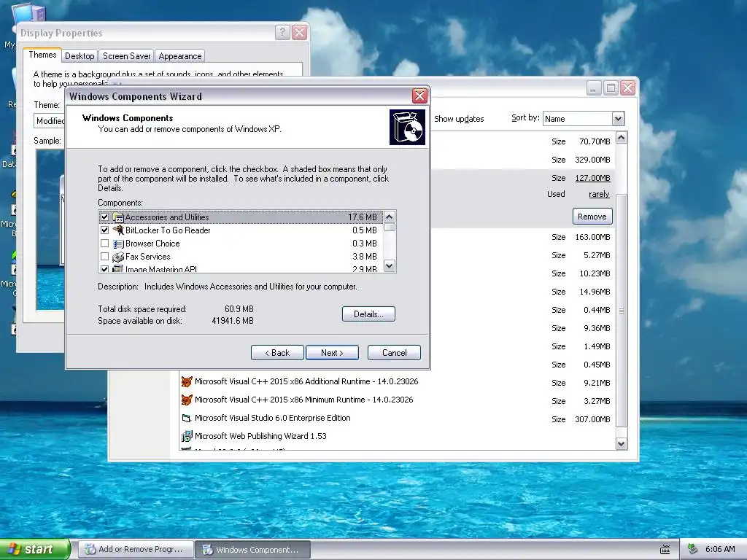Click the Fax Services component icon

tap(118, 257)
